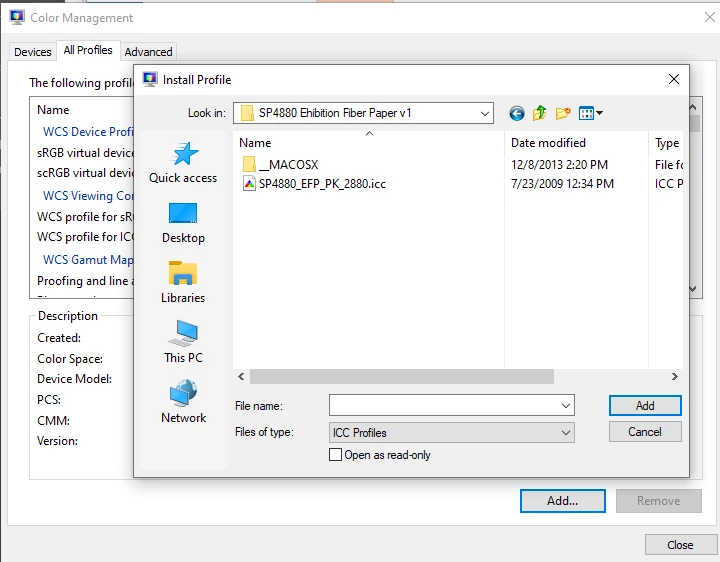Click Close button in Color Management
This screenshot has width=720, height=562.
click(x=680, y=545)
